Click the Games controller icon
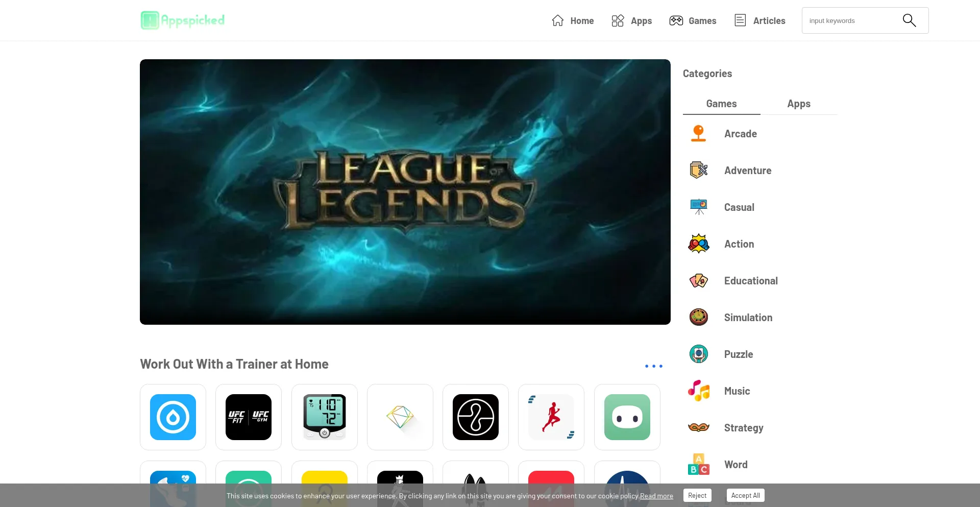Viewport: 980px width, 507px height. click(x=676, y=20)
